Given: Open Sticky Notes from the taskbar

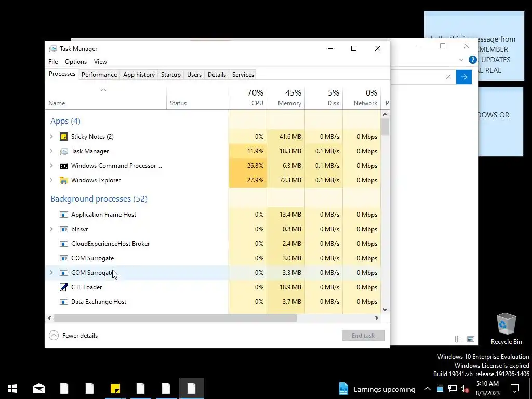Looking at the screenshot, I should click(115, 389).
